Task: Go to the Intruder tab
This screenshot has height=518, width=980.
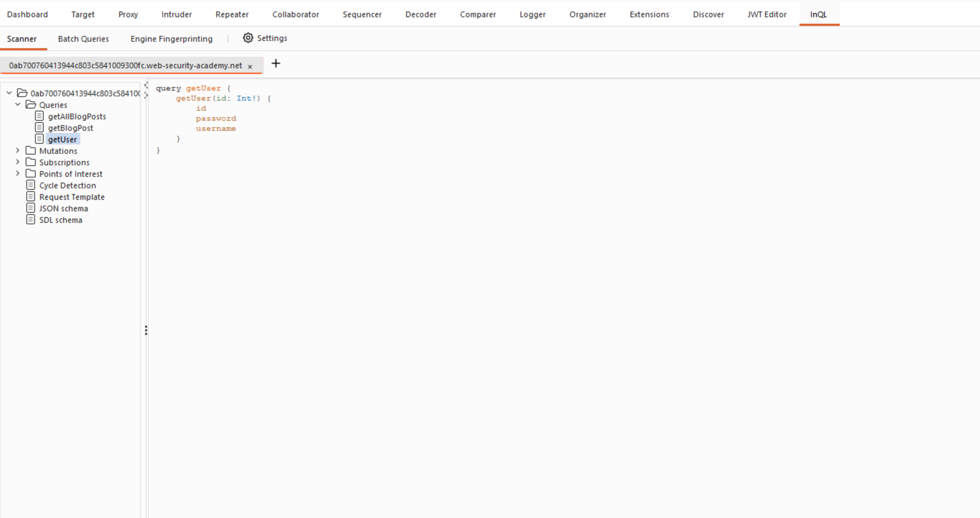Action: click(x=176, y=14)
